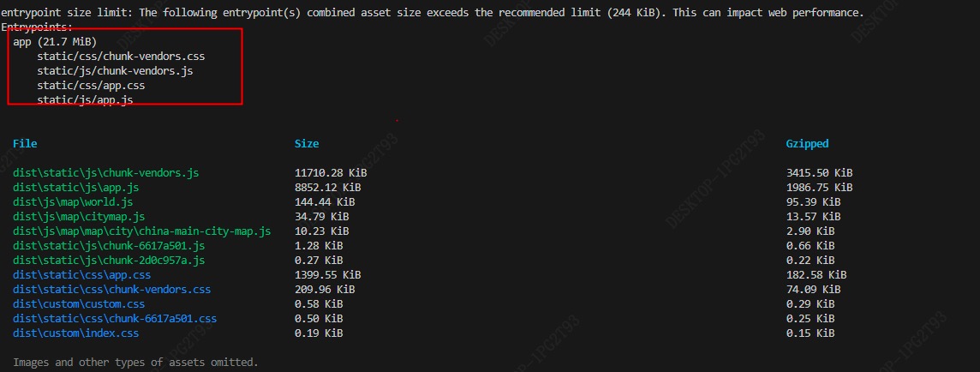Click static/js/chunk-vendors.js in the entrypoints list
The height and width of the screenshot is (372, 980).
tap(115, 71)
